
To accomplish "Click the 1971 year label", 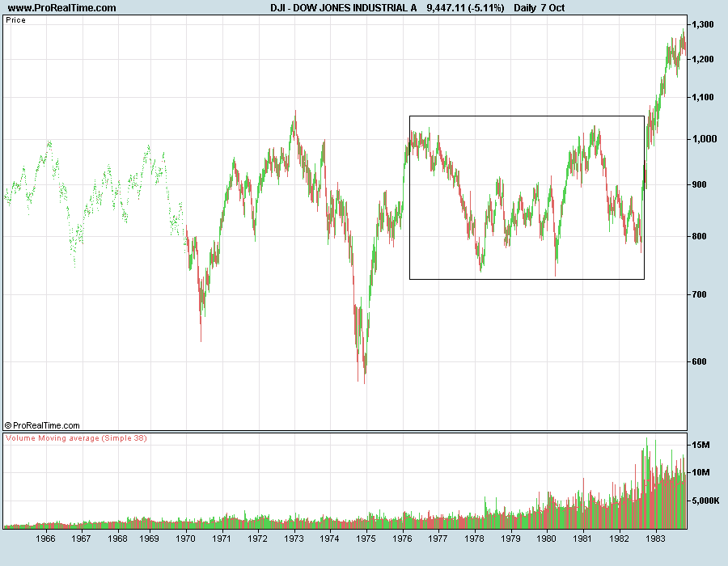I will (222, 539).
